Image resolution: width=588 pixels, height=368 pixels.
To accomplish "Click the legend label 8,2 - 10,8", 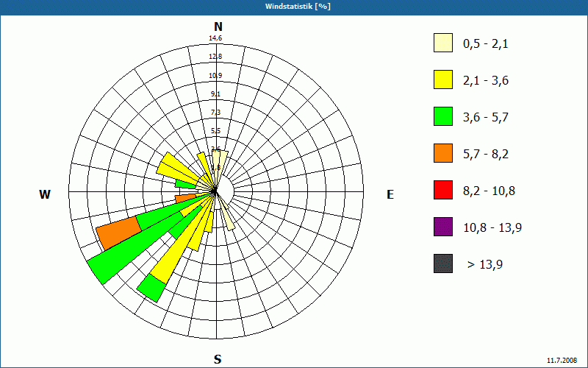I will 489,191.
